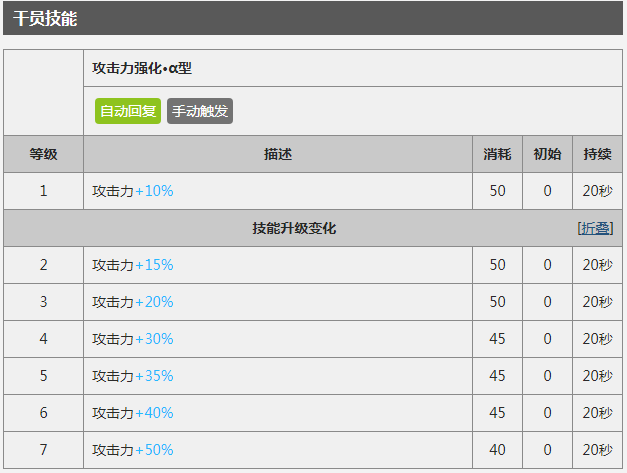Viewport: 627px width, 473px height.
Task: Click the cost cell 40 in level 7 row
Action: (497, 450)
